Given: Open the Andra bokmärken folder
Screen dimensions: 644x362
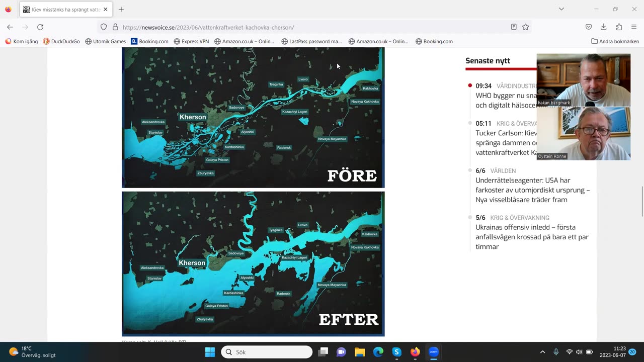Looking at the screenshot, I should tap(615, 41).
